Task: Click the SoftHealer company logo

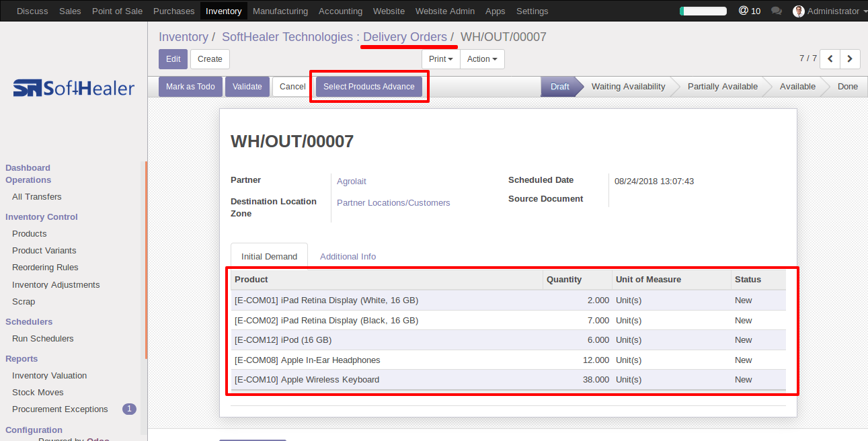Action: (74, 88)
